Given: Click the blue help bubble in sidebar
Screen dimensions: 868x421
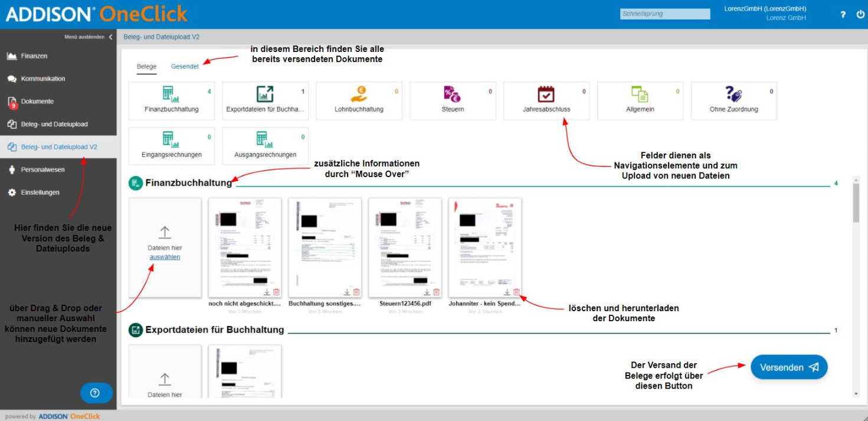Looking at the screenshot, I should tap(95, 393).
